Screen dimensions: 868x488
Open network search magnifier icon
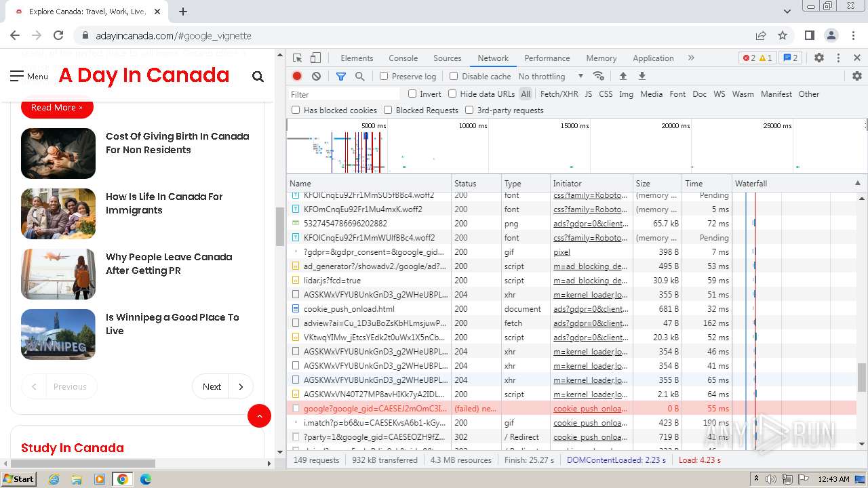point(360,77)
